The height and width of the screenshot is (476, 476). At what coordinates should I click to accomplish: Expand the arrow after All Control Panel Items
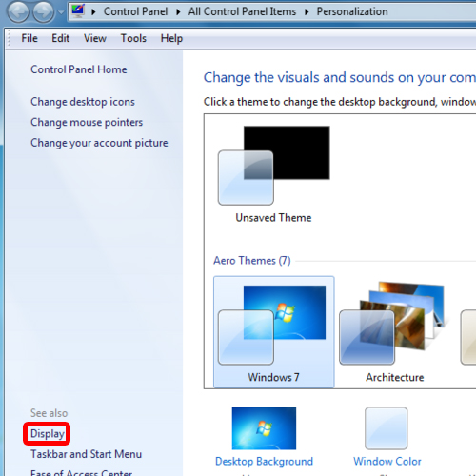click(307, 12)
